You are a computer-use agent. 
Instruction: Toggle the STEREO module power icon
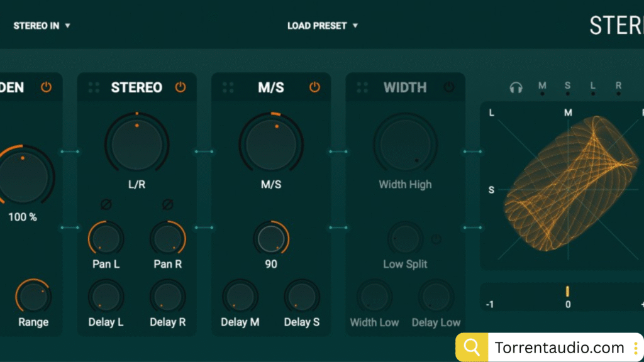[x=180, y=87]
